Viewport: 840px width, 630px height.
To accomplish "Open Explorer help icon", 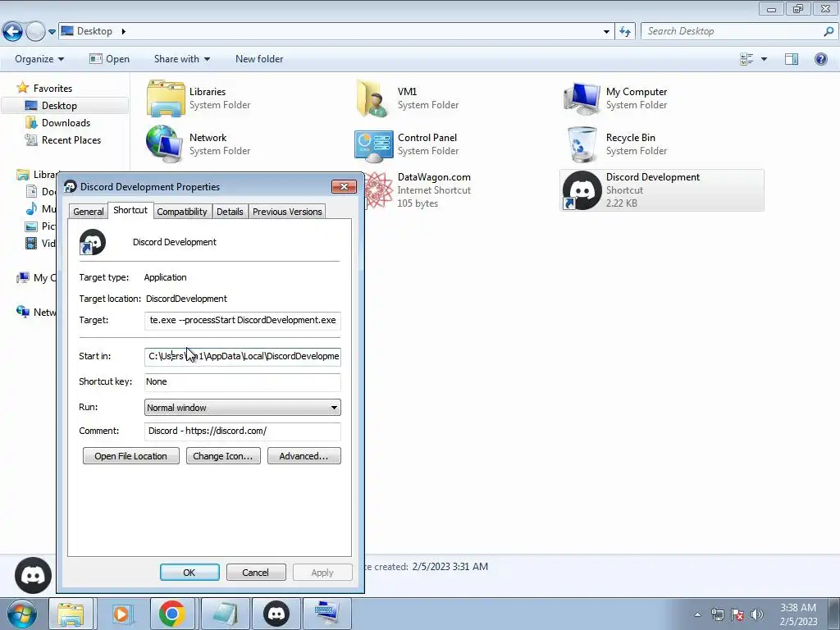I will pyautogui.click(x=820, y=59).
